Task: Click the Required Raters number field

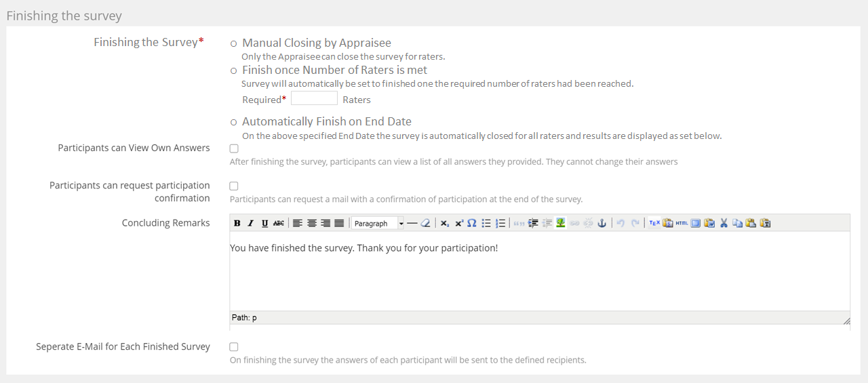Action: [314, 99]
